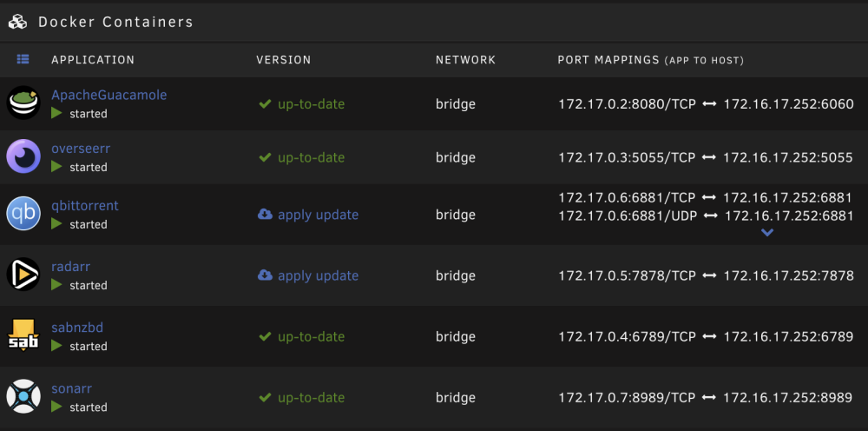Click the sonarr name for context menu

(x=71, y=389)
